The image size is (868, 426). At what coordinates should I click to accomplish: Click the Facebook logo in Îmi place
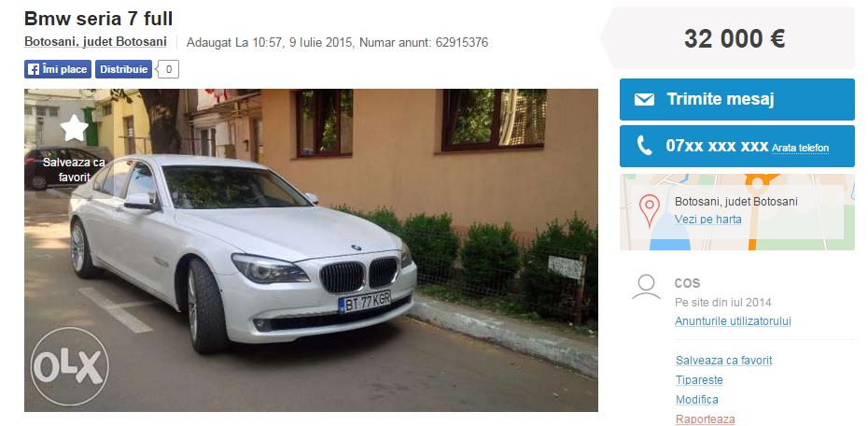(34, 69)
